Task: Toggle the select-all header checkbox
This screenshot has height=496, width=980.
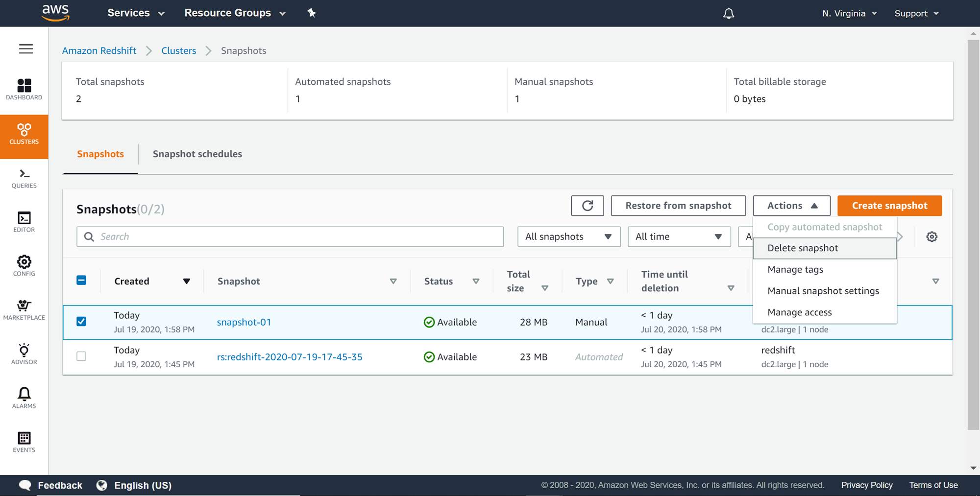Action: [81, 281]
